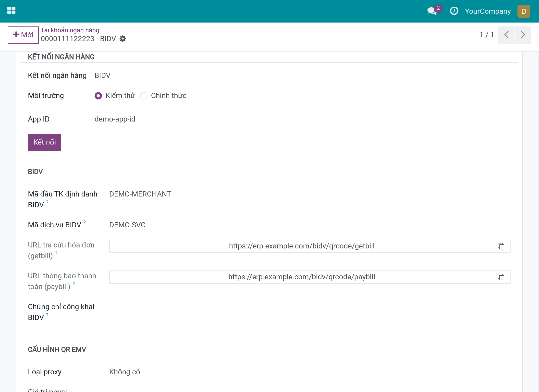Create a new record with Mới

23,35
